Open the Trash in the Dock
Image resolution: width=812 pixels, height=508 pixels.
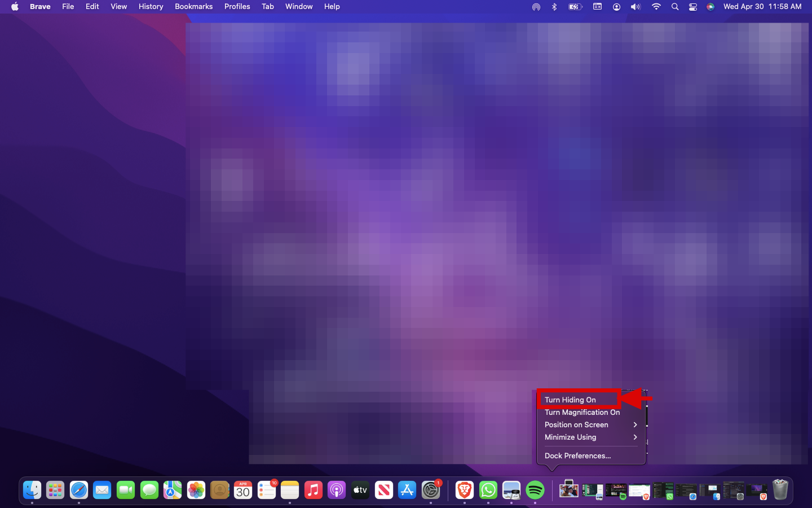click(780, 490)
